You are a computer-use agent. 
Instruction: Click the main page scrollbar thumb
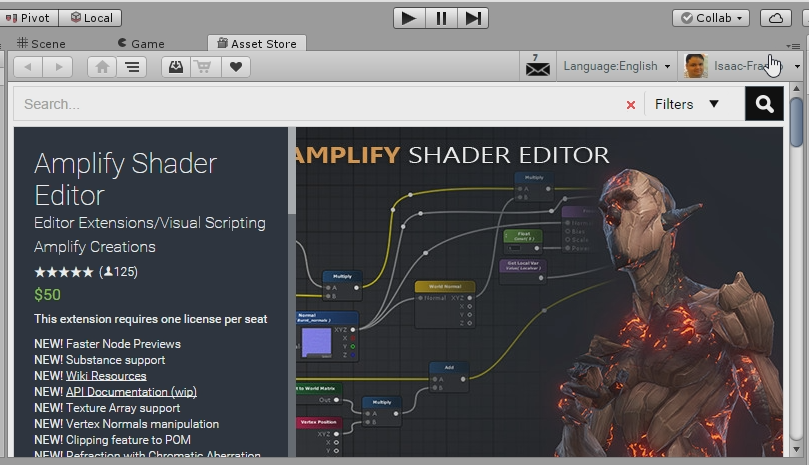(x=796, y=121)
